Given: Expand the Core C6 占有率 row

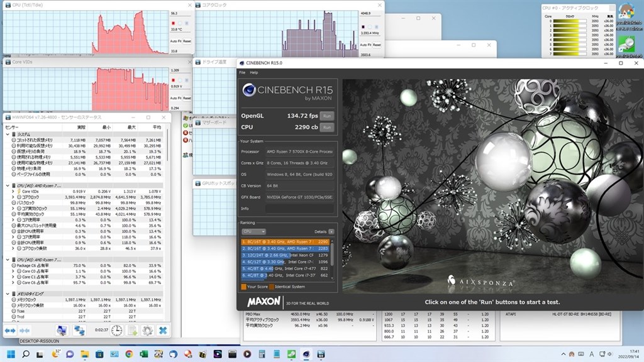Looking at the screenshot, I should 13,283.
